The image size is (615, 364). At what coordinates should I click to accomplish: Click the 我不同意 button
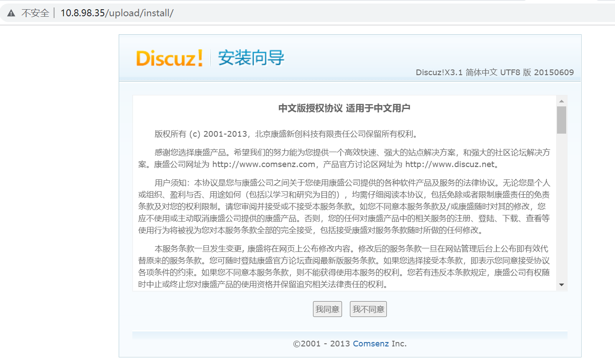368,309
